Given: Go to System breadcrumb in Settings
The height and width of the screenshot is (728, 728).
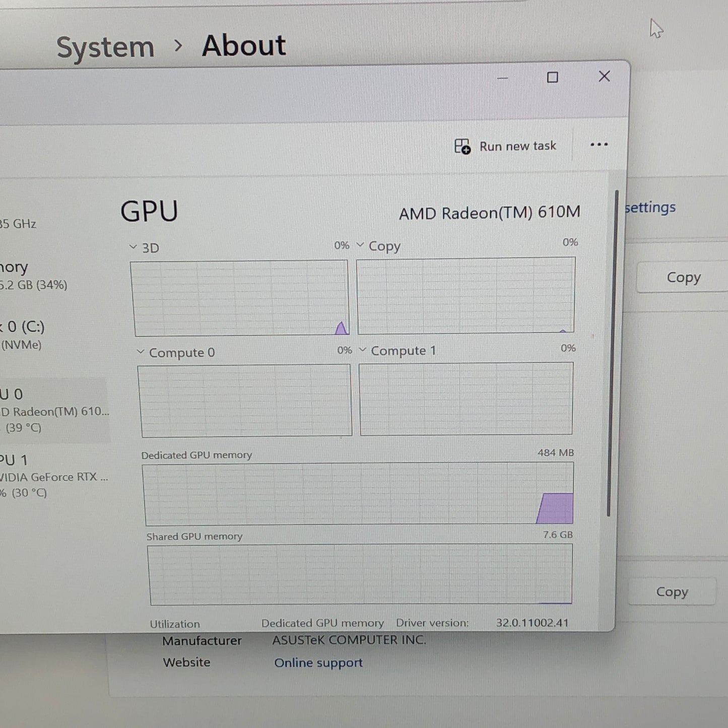Looking at the screenshot, I should click(105, 47).
